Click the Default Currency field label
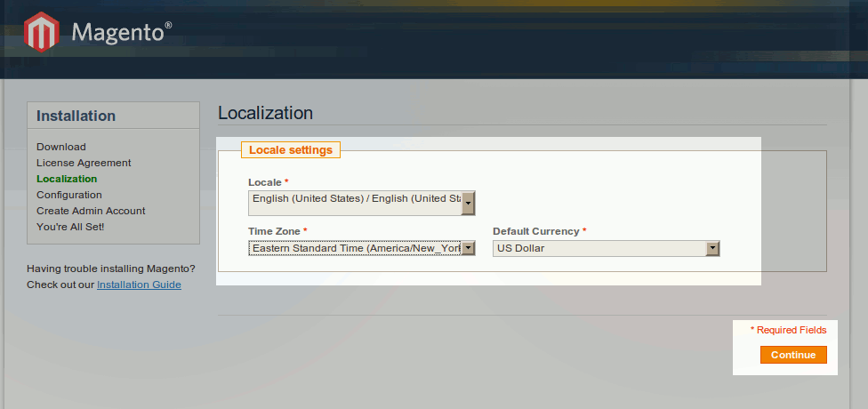 [536, 231]
